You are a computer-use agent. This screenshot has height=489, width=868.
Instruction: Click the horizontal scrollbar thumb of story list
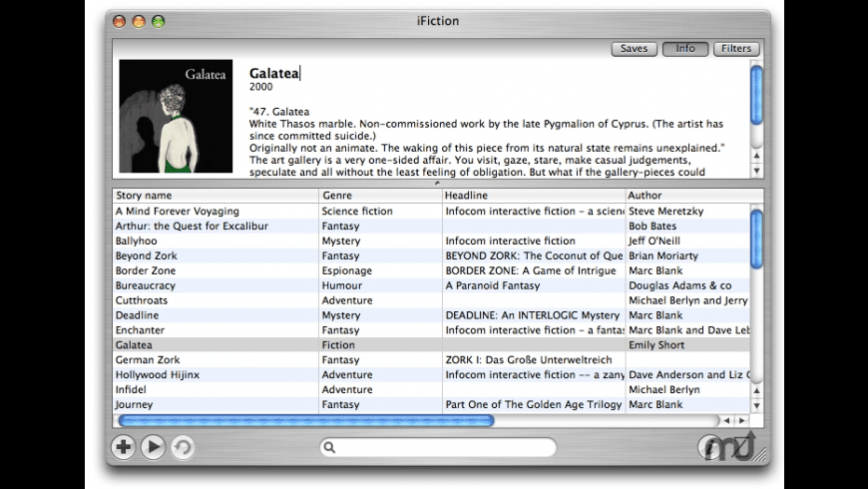pyautogui.click(x=306, y=421)
